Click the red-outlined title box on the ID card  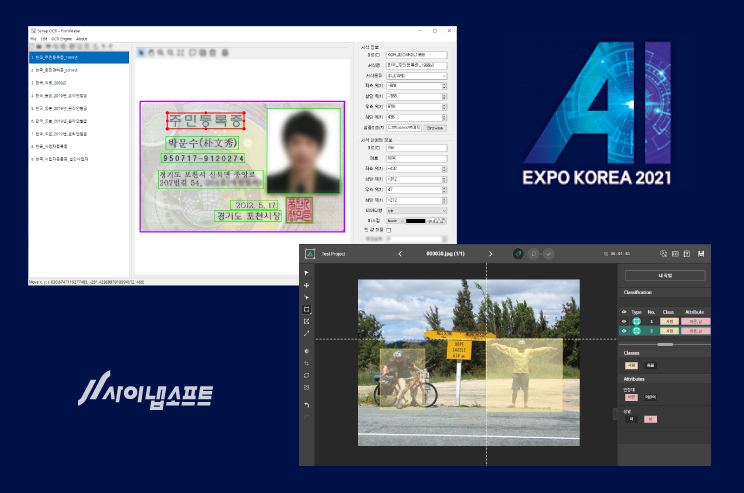(205, 121)
